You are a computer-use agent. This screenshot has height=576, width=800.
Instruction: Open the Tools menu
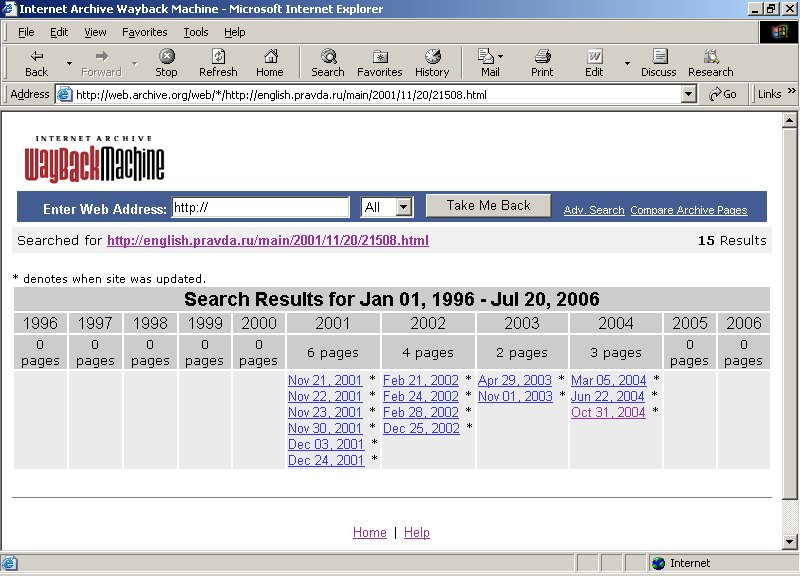[x=196, y=32]
